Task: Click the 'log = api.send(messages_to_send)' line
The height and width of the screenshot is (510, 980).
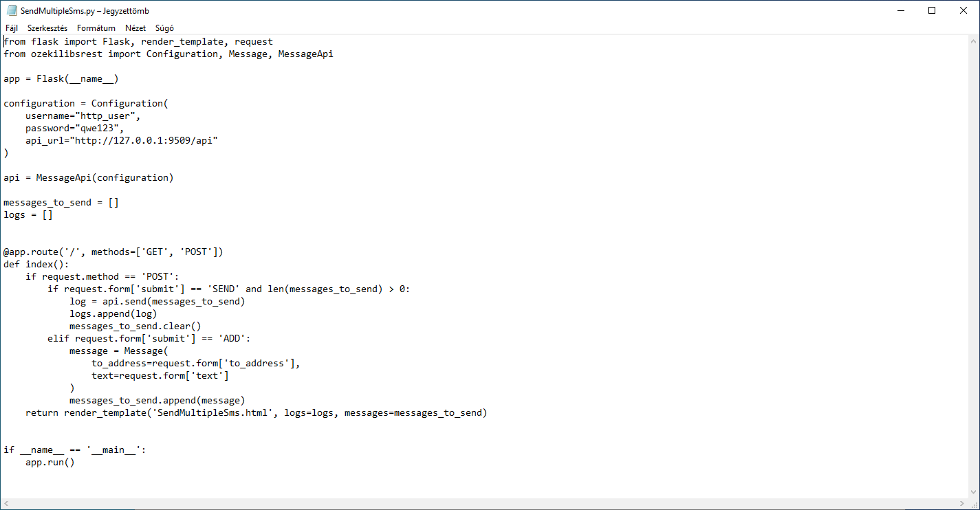Action: (157, 301)
